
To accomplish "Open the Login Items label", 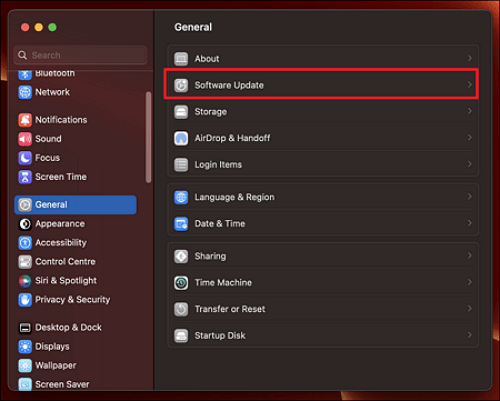I will click(x=218, y=165).
